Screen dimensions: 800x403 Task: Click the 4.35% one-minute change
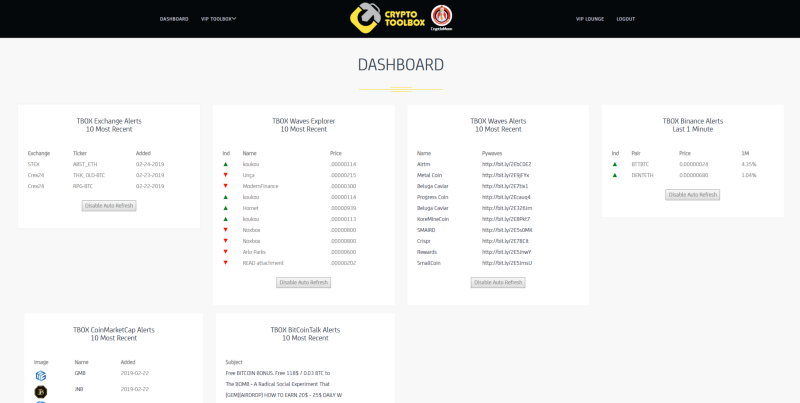[748, 164]
